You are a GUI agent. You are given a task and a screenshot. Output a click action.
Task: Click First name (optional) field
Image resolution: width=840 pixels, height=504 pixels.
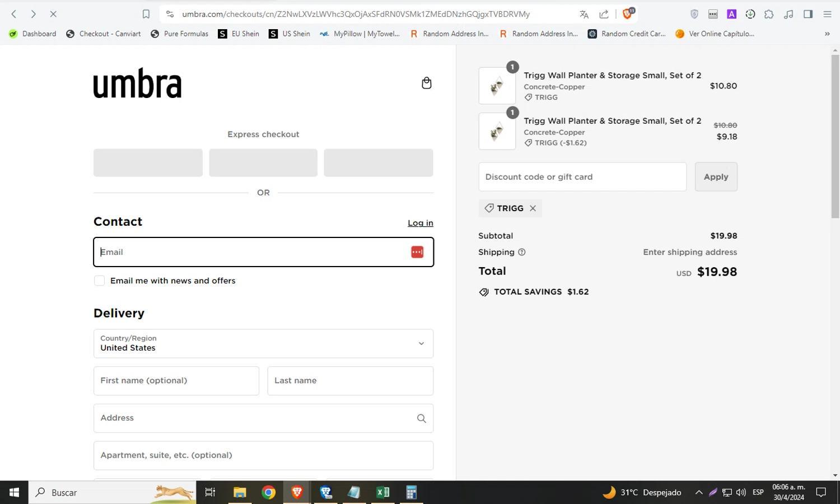click(176, 381)
